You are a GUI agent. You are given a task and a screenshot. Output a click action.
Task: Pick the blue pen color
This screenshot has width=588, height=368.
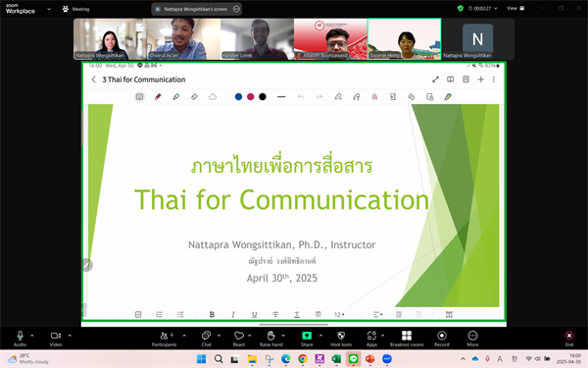pyautogui.click(x=238, y=97)
